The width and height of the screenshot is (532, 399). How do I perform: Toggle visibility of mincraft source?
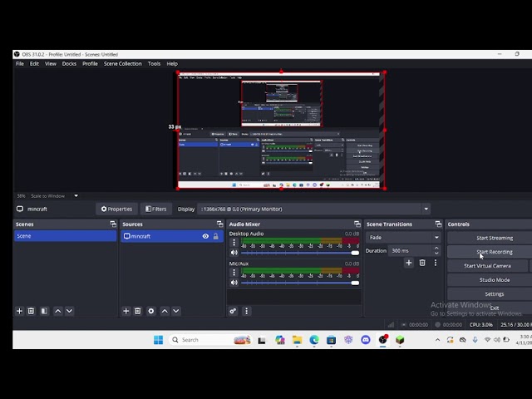coord(205,236)
